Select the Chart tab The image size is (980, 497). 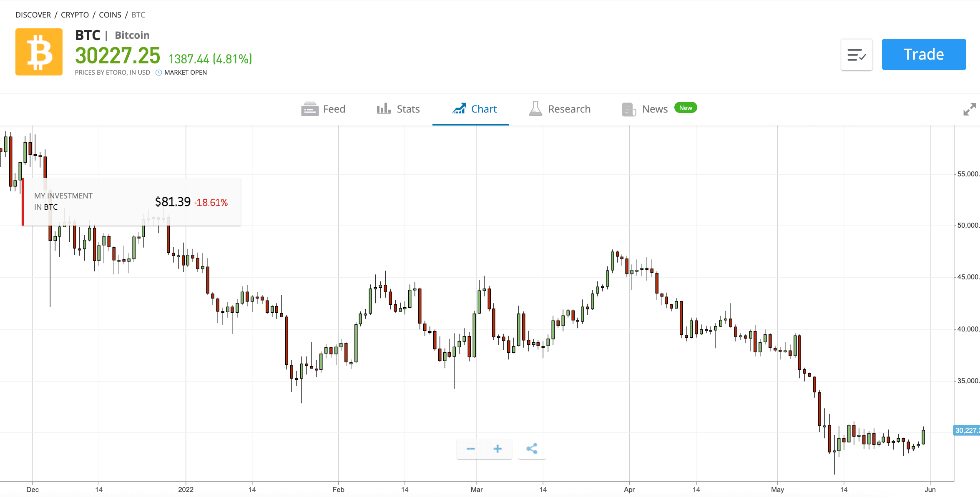(x=474, y=109)
